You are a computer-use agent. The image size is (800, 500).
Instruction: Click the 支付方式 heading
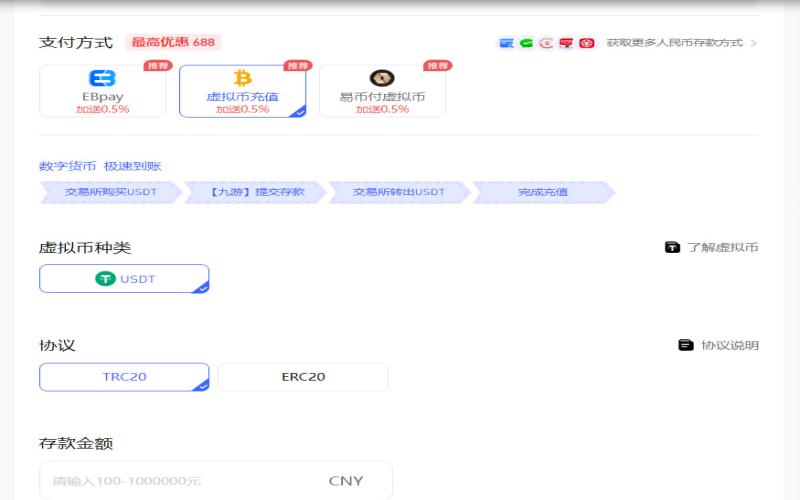(76, 42)
